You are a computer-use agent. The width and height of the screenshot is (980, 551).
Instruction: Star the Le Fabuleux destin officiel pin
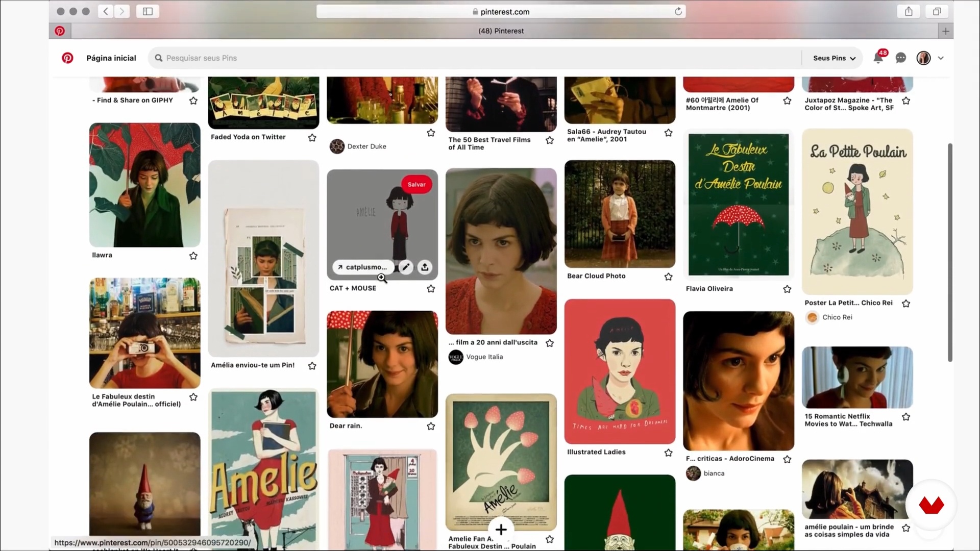click(x=193, y=396)
